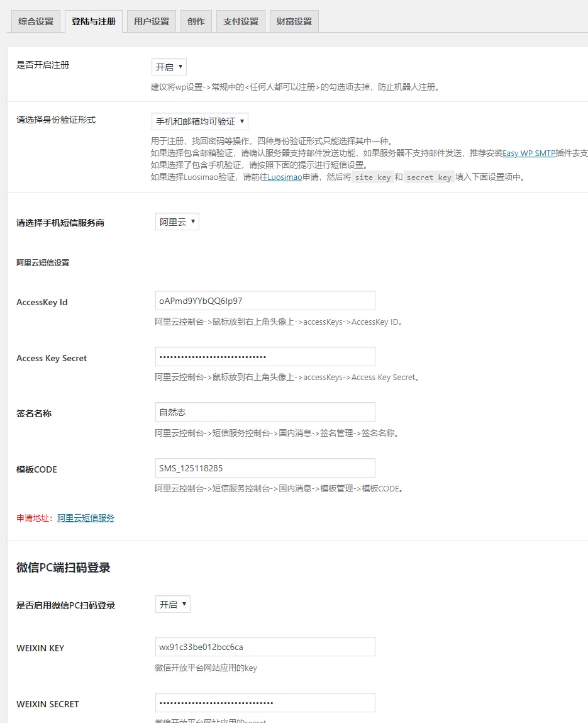Click the 阿里云短信设置 label
Image resolution: width=588 pixels, height=723 pixels.
pos(43,263)
